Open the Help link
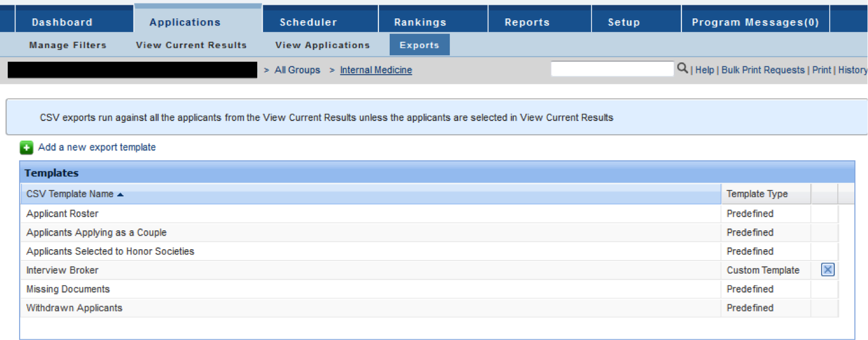Image resolution: width=868 pixels, height=340 pixels. click(704, 70)
